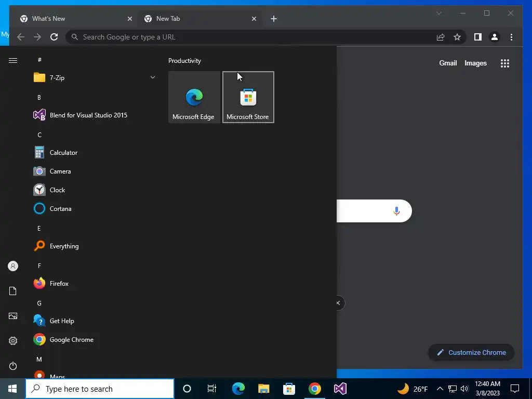Open Settings gear in Start sidebar

point(13,341)
